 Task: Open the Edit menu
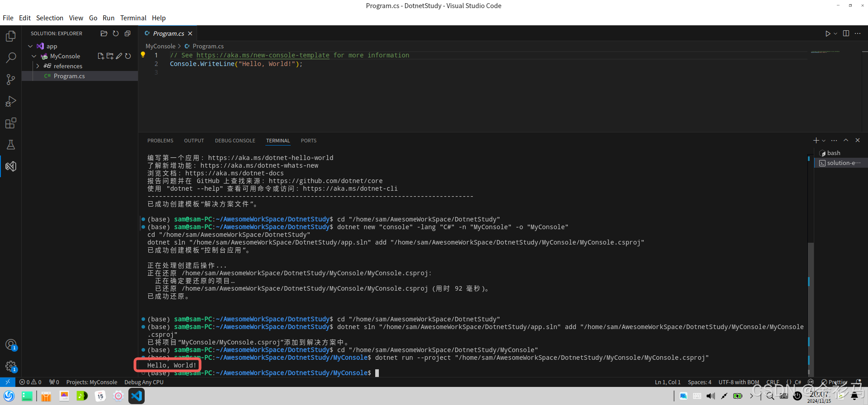25,18
